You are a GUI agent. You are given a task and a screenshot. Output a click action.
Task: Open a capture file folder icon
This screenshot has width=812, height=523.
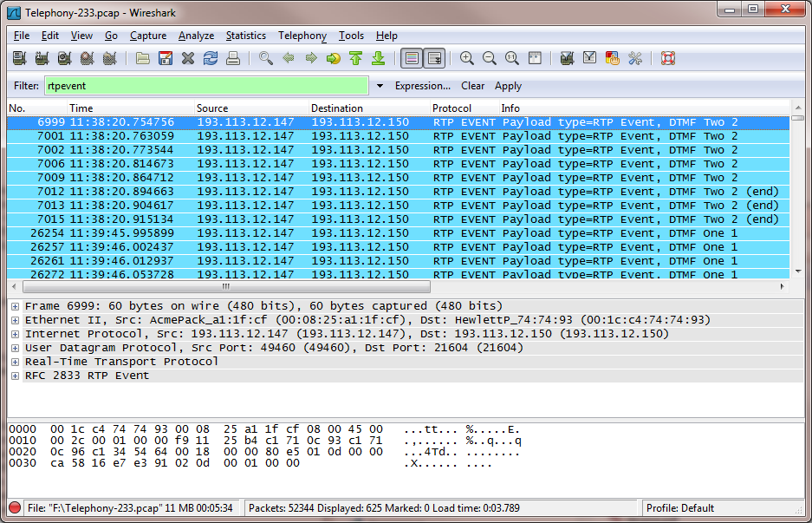[143, 58]
